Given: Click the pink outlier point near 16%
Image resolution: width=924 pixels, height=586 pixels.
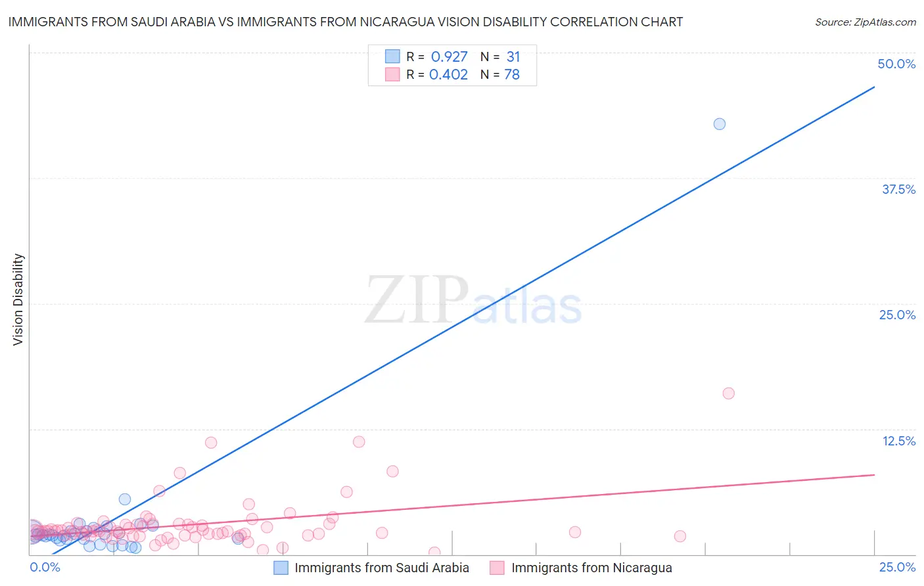Looking at the screenshot, I should pyautogui.click(x=728, y=393).
